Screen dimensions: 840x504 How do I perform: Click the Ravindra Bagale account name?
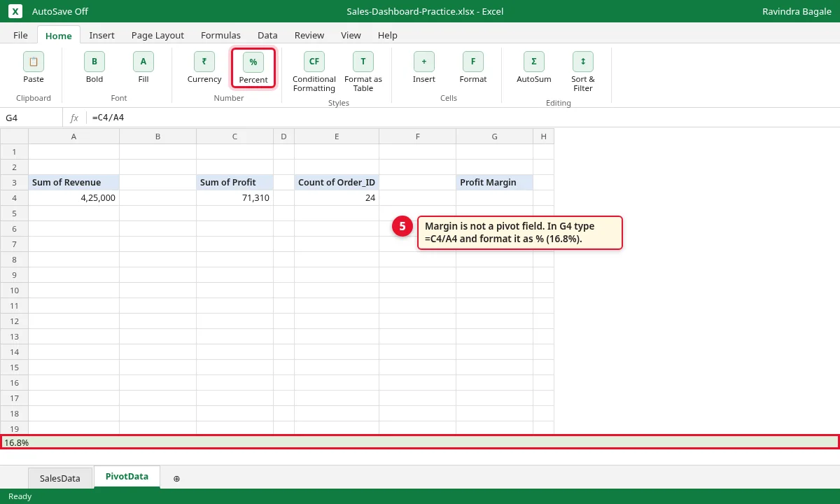(797, 11)
